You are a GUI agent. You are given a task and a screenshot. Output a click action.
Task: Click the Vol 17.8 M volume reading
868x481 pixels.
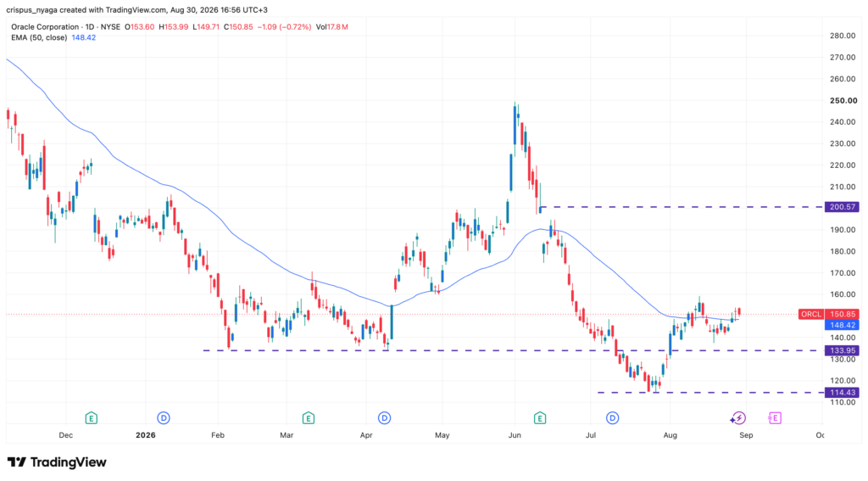coord(332,26)
